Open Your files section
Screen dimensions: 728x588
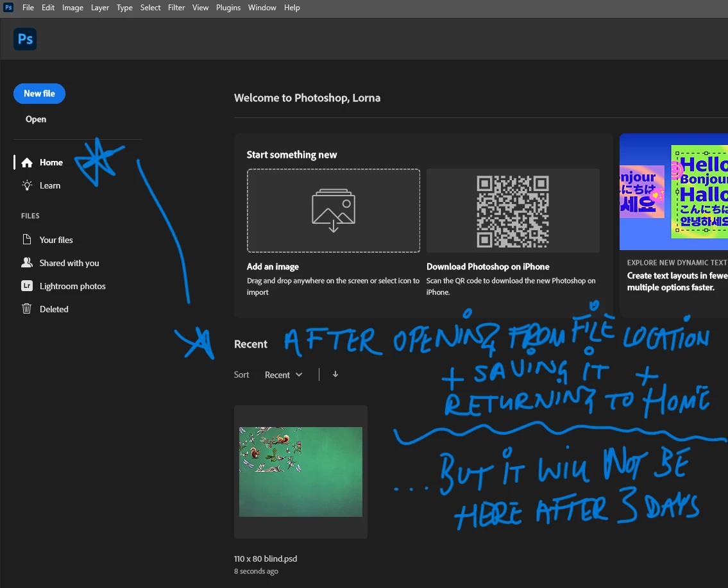pos(56,239)
